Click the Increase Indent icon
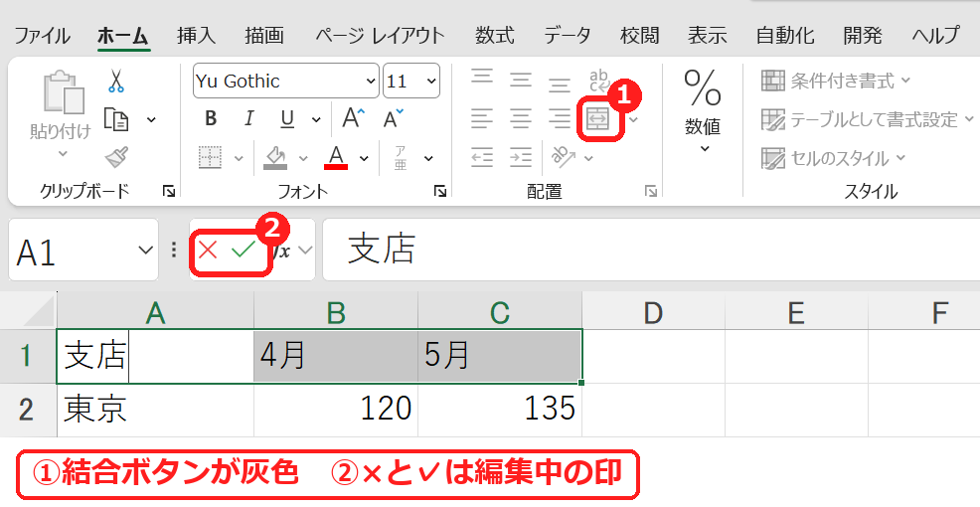 pos(520,157)
